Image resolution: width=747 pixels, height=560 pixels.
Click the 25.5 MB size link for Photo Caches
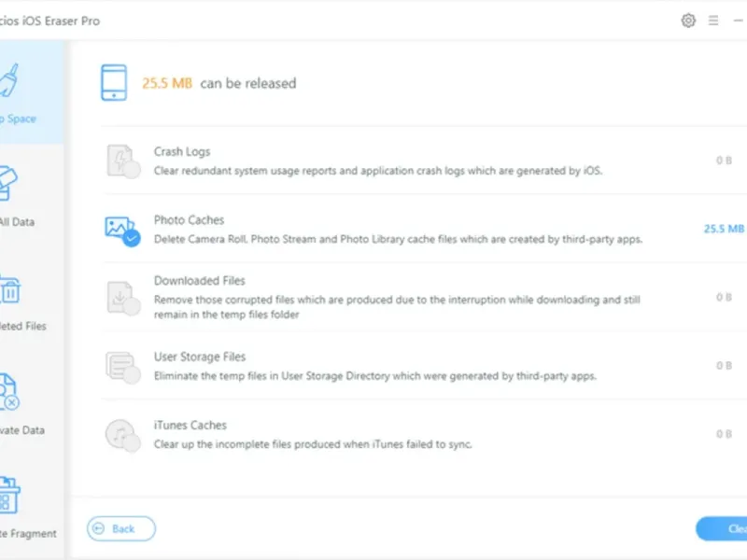point(724,229)
